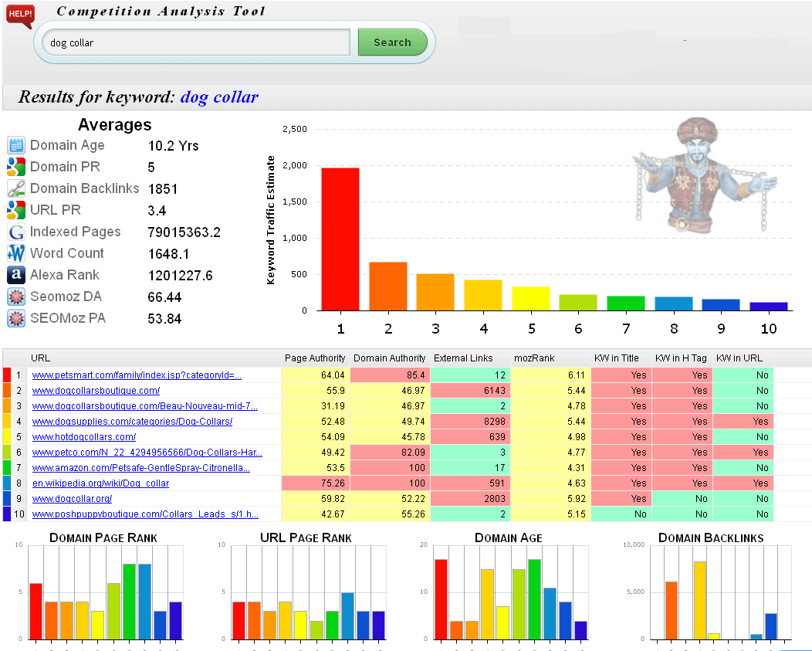812x651 pixels.
Task: Click the Domain Backlinks link icon
Action: point(16,188)
